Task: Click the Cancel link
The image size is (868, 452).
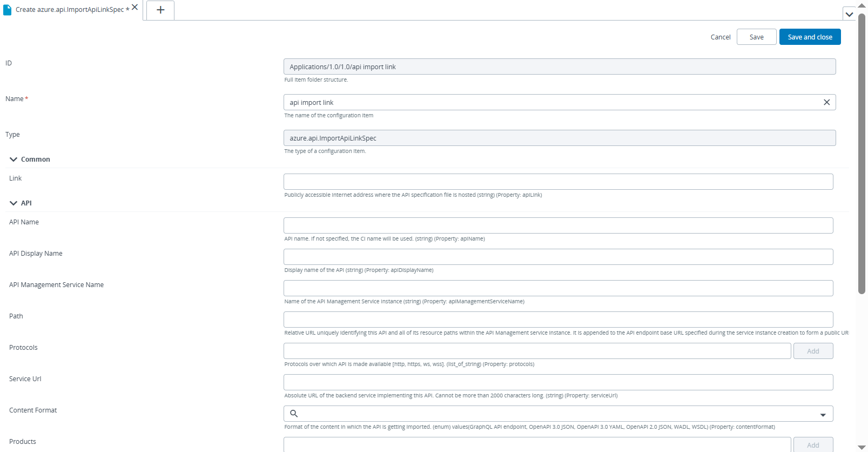Action: (721, 37)
